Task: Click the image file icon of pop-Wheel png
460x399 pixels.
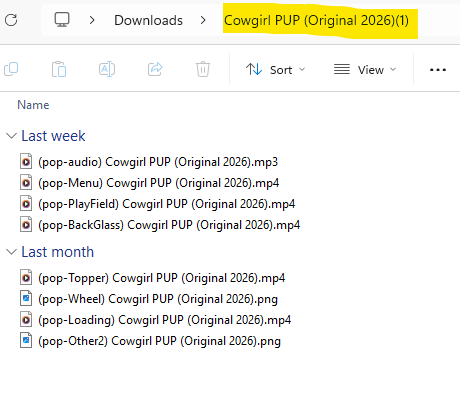Action: point(26,299)
